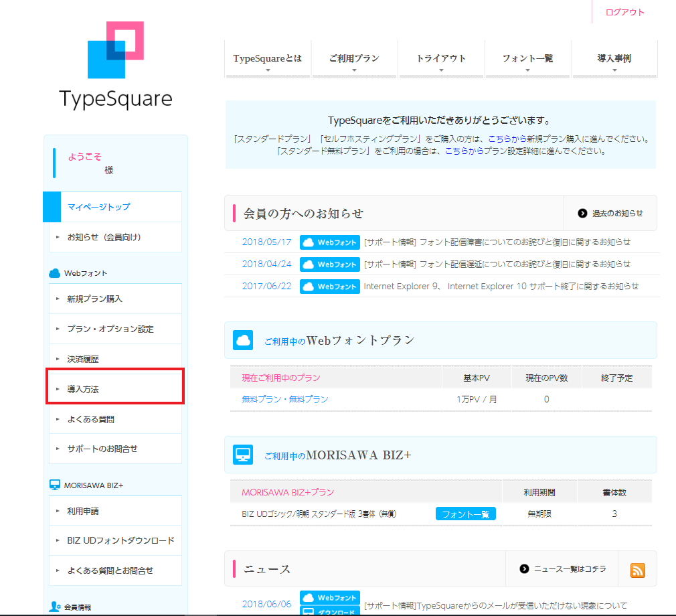Open the ご利用プラン menu

(354, 59)
